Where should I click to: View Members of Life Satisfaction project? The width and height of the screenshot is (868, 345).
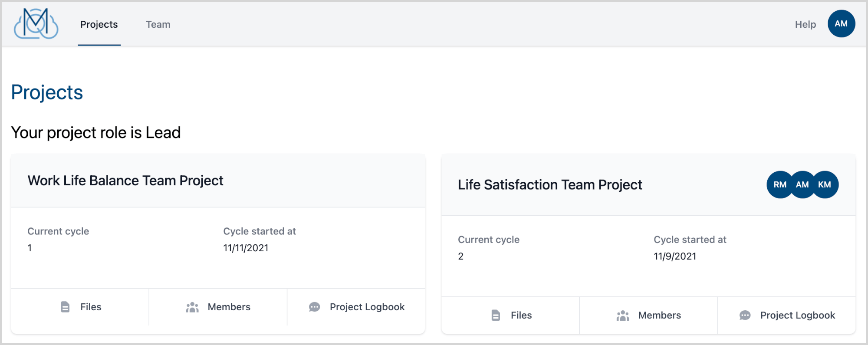659,315
